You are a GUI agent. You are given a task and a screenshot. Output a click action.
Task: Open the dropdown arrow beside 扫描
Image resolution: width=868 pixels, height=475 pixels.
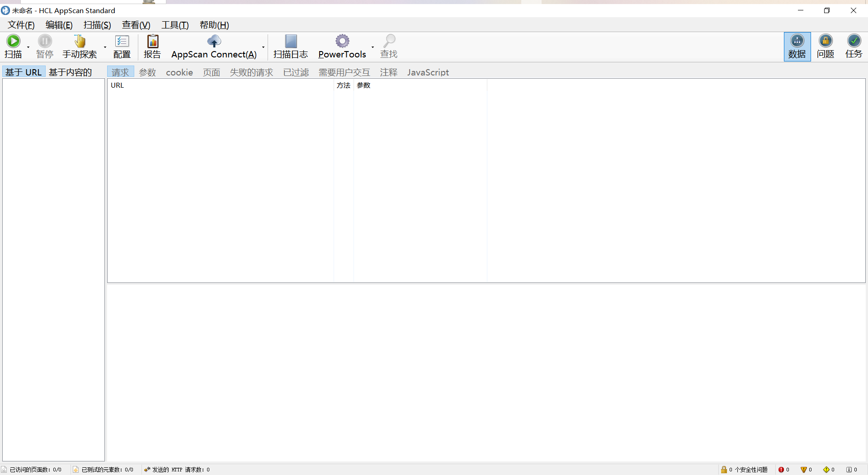click(x=28, y=47)
